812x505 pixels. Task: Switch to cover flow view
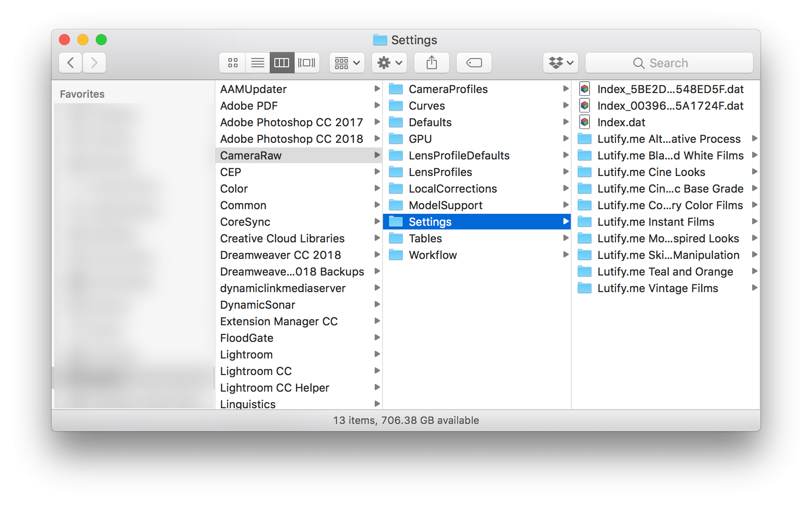307,63
